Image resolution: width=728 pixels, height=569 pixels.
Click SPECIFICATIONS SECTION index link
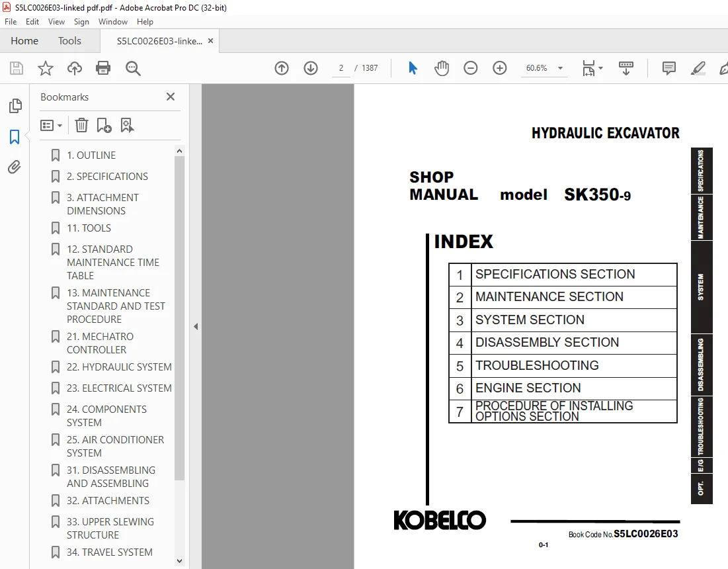[x=555, y=274]
